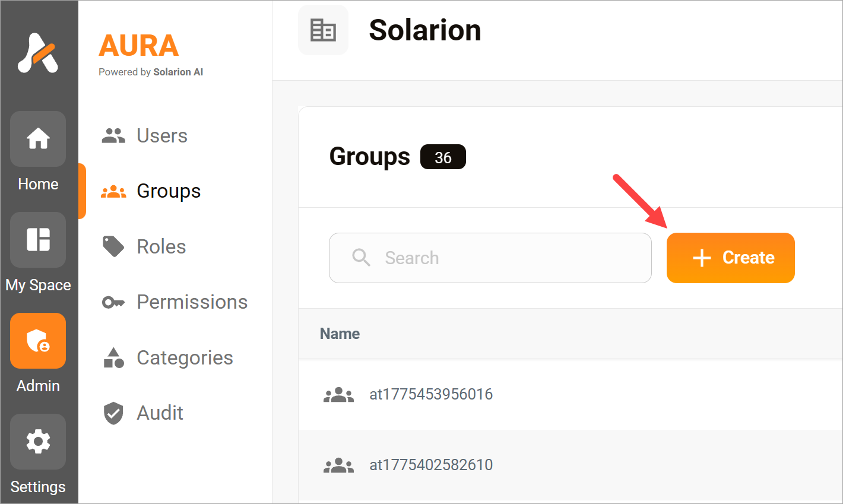Open the Permissions section
Screen dimensions: 843x504
pyautogui.click(x=192, y=302)
